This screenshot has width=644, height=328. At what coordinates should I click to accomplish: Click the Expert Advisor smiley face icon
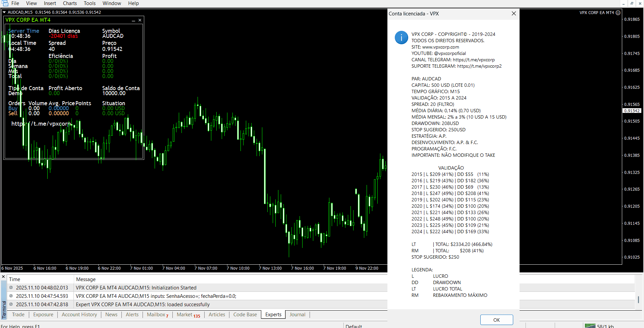618,13
